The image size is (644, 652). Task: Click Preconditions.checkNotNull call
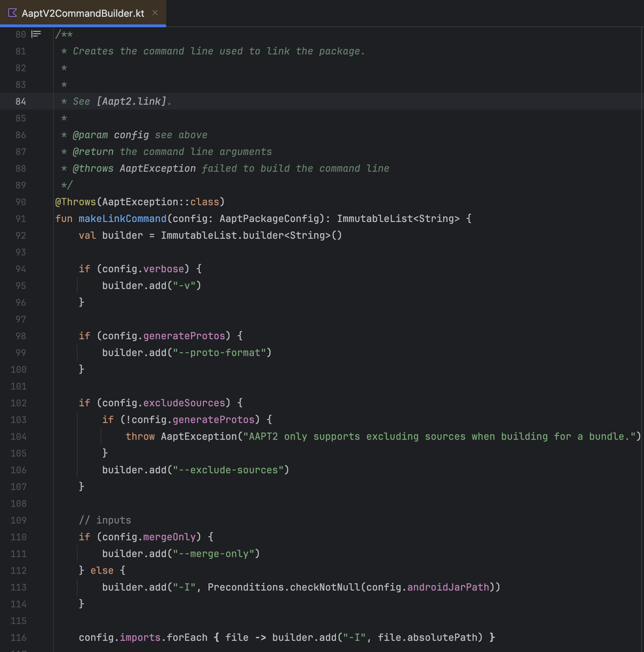click(284, 587)
